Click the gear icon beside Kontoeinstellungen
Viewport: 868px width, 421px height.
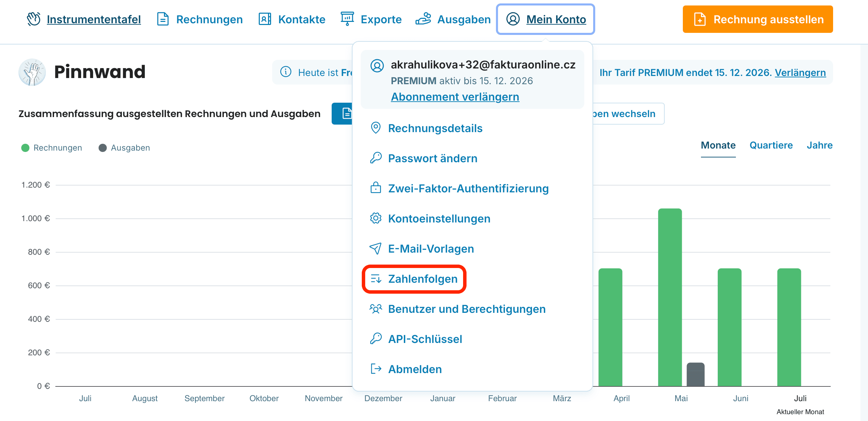coord(376,218)
